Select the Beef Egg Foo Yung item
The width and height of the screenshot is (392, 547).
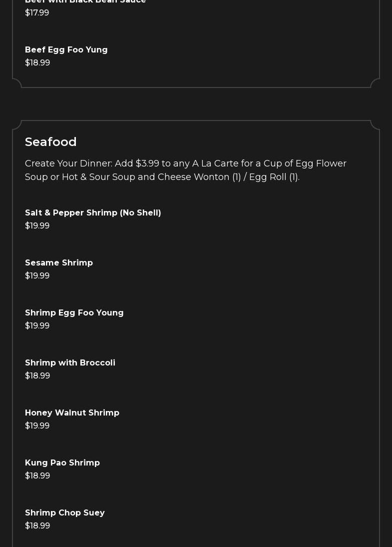click(x=66, y=49)
